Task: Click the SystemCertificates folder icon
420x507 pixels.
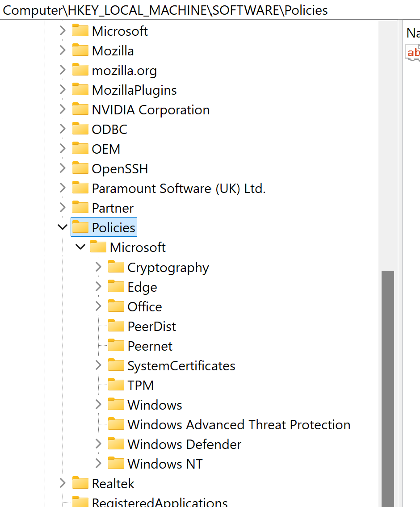Action: pos(116,365)
